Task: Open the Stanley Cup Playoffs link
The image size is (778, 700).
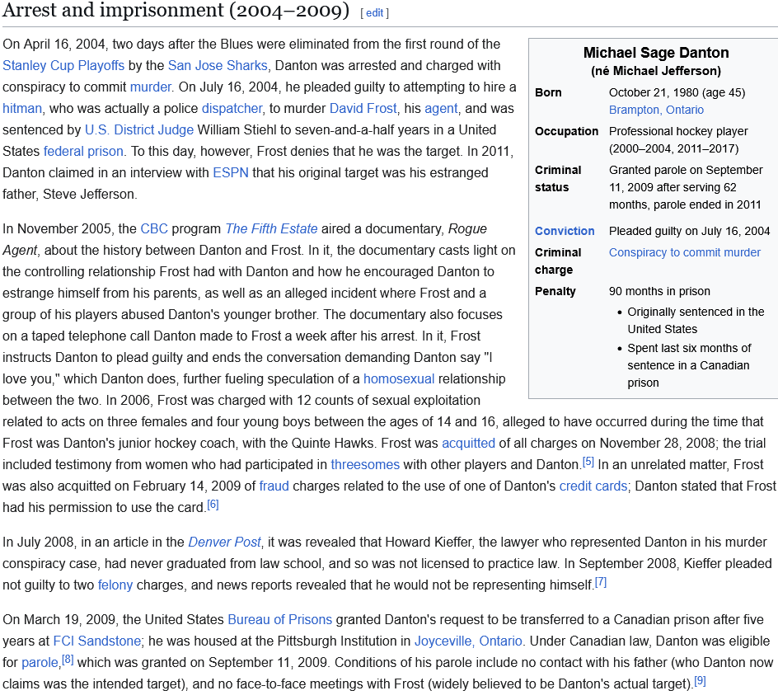Action: (63, 65)
